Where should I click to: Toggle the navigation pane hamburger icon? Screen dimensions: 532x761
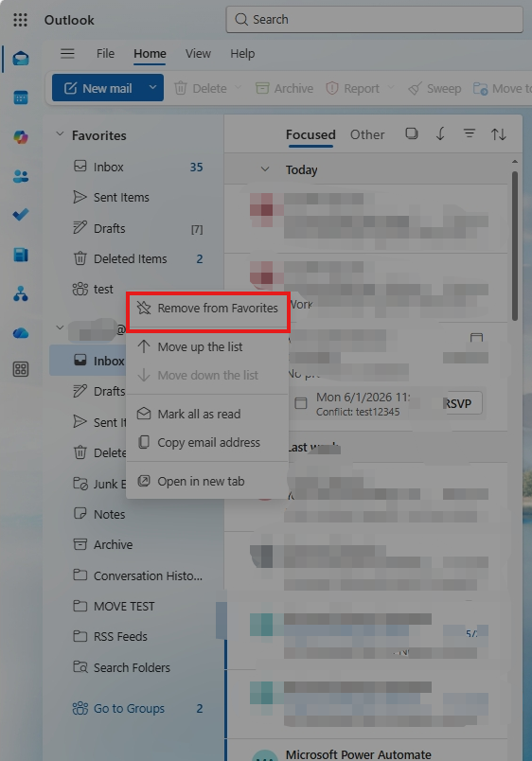tap(67, 53)
